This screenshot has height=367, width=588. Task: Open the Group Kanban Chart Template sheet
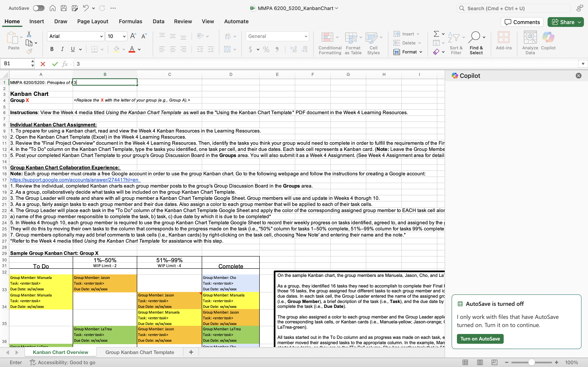[x=139, y=352]
